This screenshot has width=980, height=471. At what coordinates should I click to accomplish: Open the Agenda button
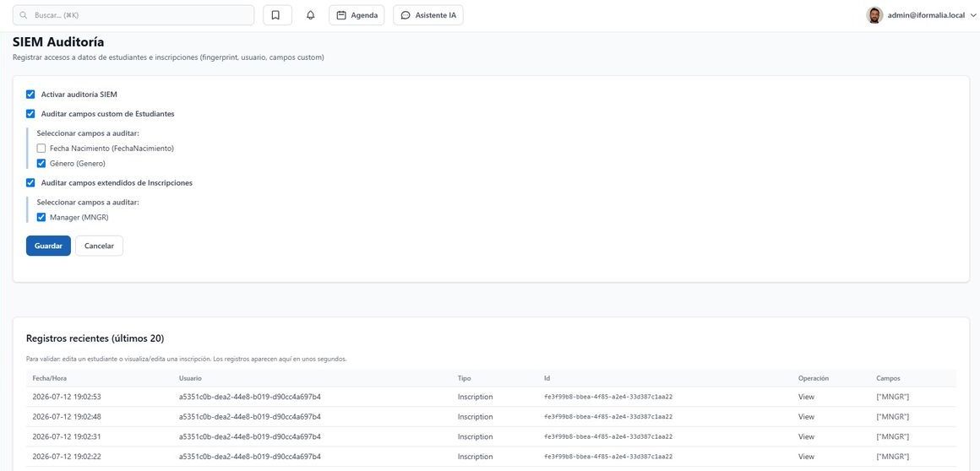357,15
